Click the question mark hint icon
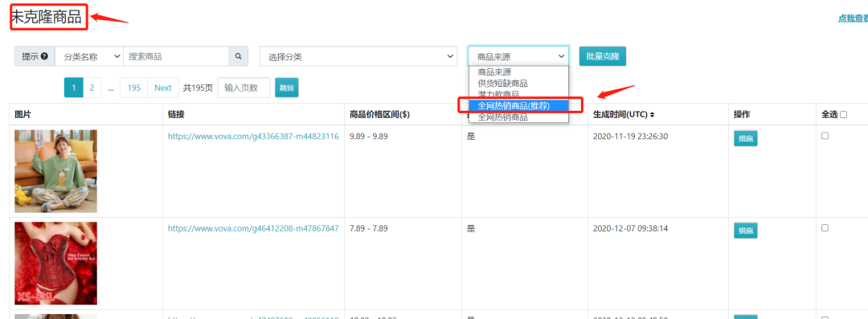This screenshot has height=319, width=868. tap(44, 56)
